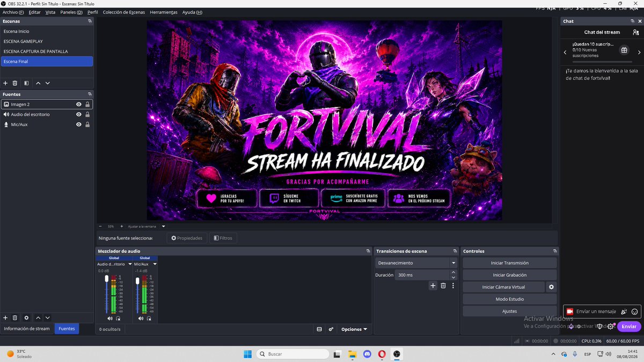Open emoji picker in chat message box
This screenshot has height=362, width=644.
[635, 312]
